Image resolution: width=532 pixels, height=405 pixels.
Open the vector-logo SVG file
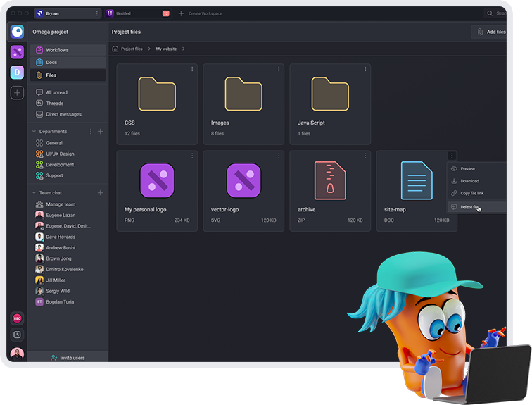tap(243, 191)
